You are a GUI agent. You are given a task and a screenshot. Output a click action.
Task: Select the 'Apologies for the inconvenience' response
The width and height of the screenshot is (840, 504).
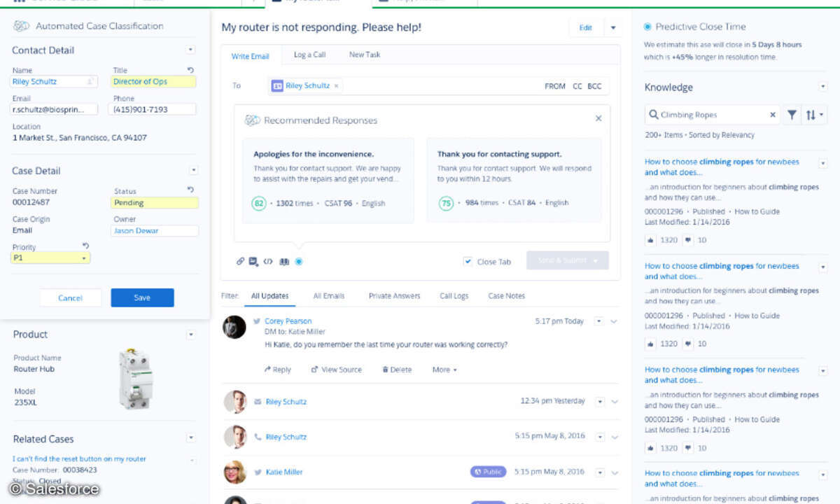(328, 180)
